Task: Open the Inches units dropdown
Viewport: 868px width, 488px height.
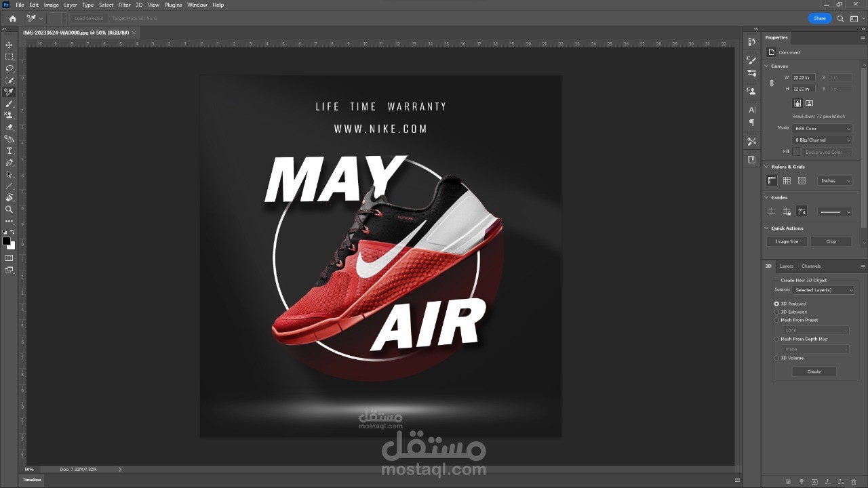Action: point(835,181)
